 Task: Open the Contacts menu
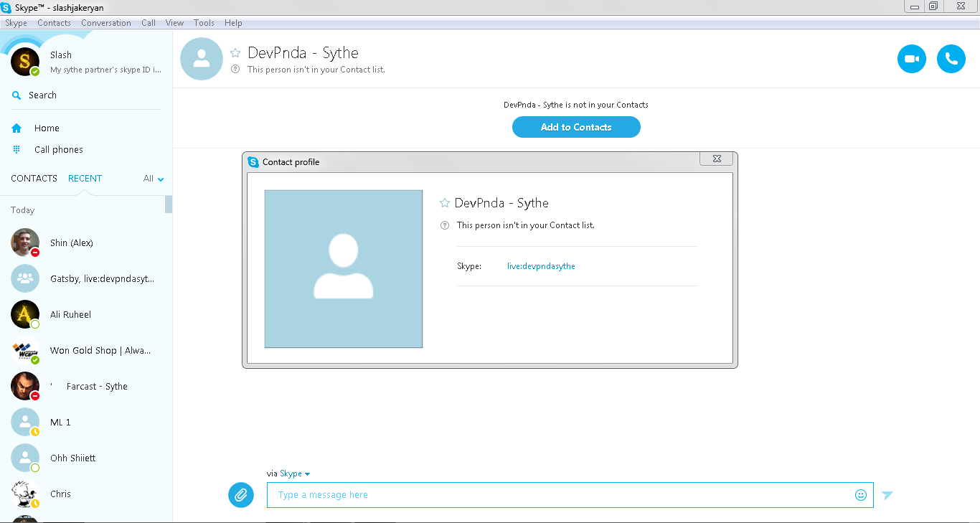pyautogui.click(x=54, y=23)
